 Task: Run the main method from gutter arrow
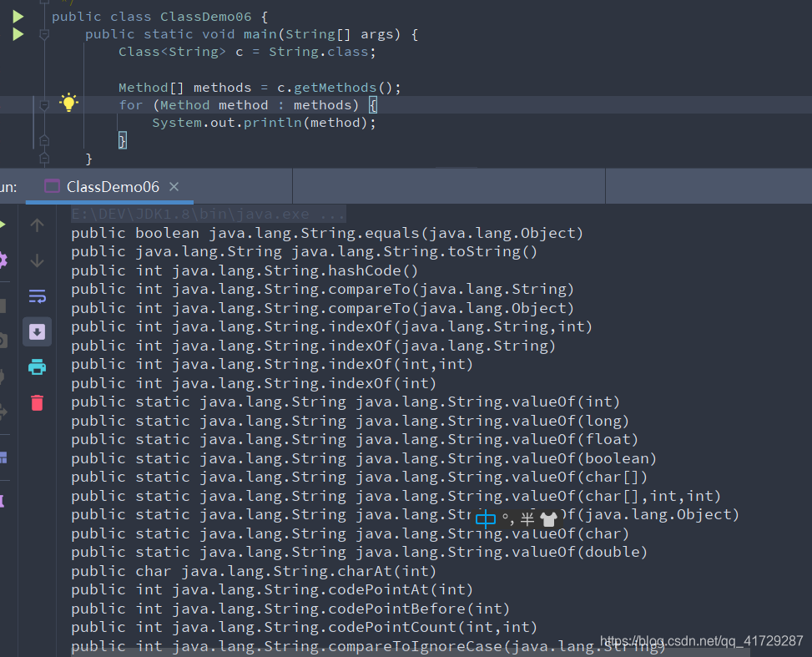coord(18,34)
